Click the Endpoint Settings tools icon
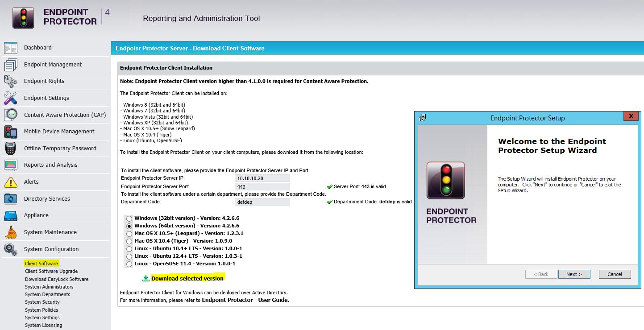 pos(10,98)
